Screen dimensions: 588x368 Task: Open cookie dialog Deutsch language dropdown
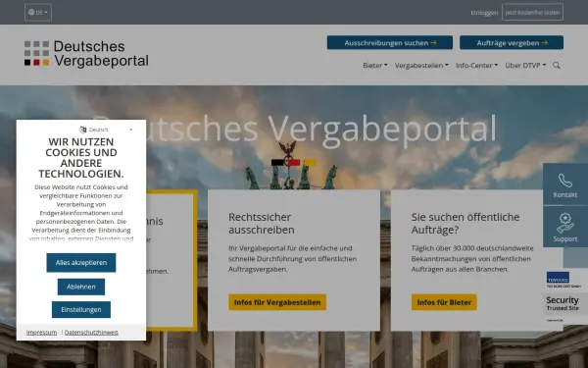(x=107, y=130)
